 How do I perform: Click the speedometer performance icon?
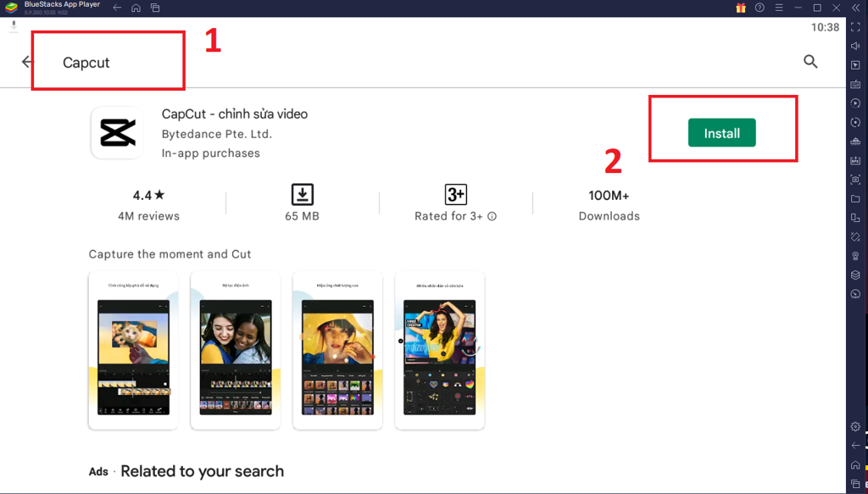coord(855,294)
